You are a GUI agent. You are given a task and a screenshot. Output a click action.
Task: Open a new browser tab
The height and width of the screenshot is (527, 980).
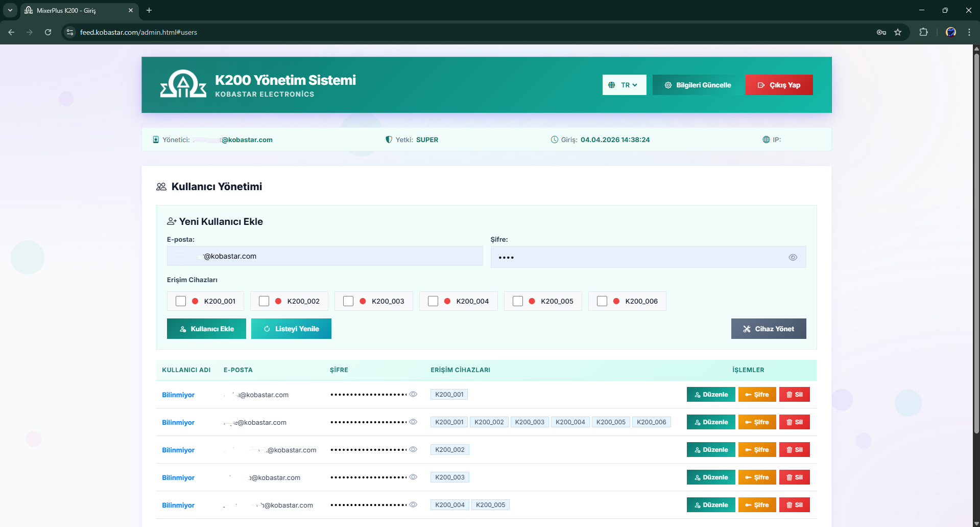(x=149, y=10)
